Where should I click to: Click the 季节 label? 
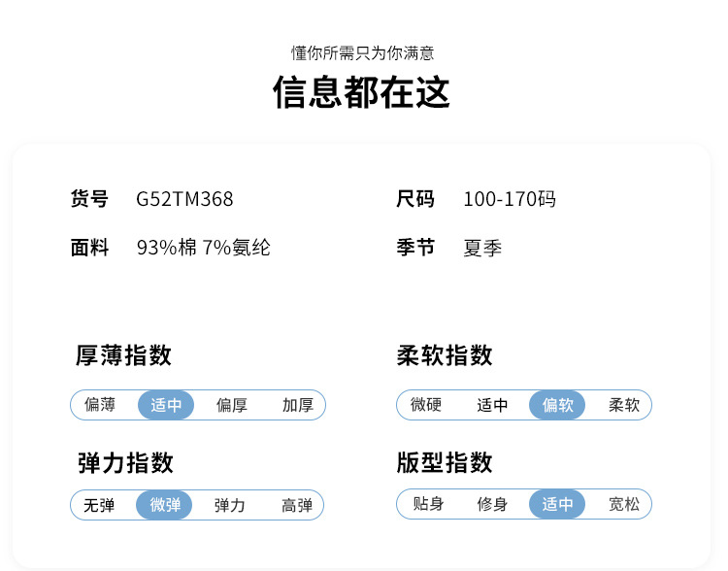[415, 248]
